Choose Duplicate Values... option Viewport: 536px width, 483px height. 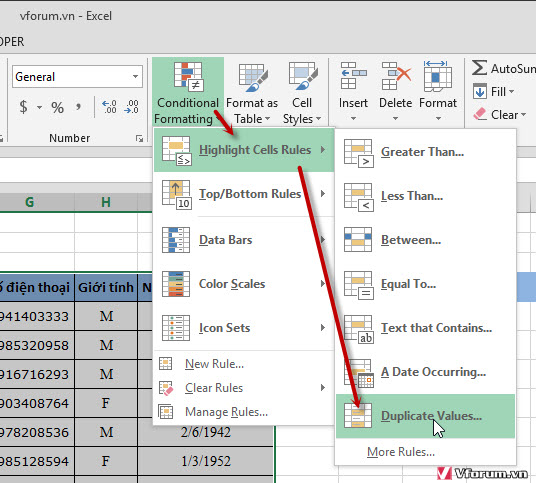(x=425, y=416)
